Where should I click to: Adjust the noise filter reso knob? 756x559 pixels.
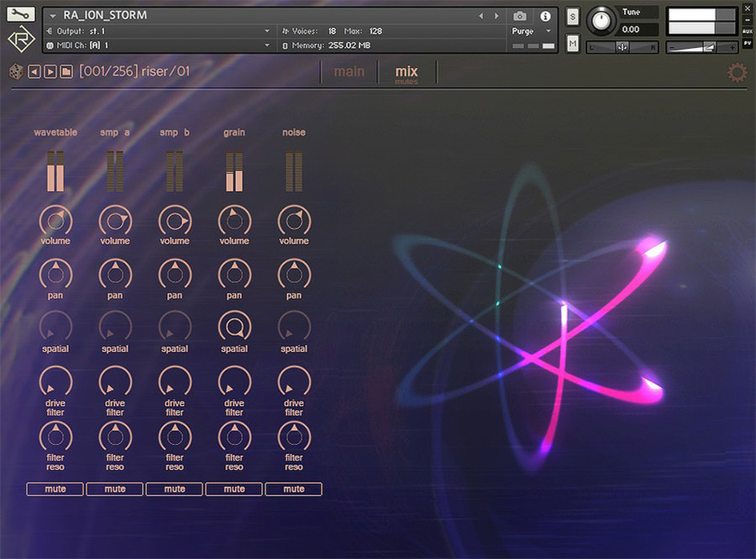(294, 437)
